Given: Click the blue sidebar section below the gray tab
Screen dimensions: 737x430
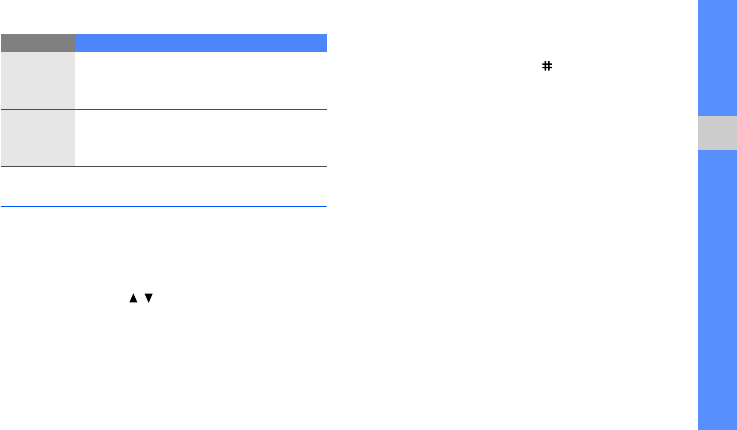Looking at the screenshot, I should coord(717,290).
